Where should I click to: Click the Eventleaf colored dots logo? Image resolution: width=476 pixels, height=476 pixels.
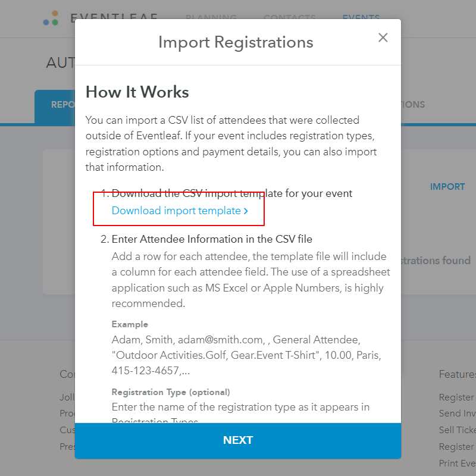[x=51, y=18]
